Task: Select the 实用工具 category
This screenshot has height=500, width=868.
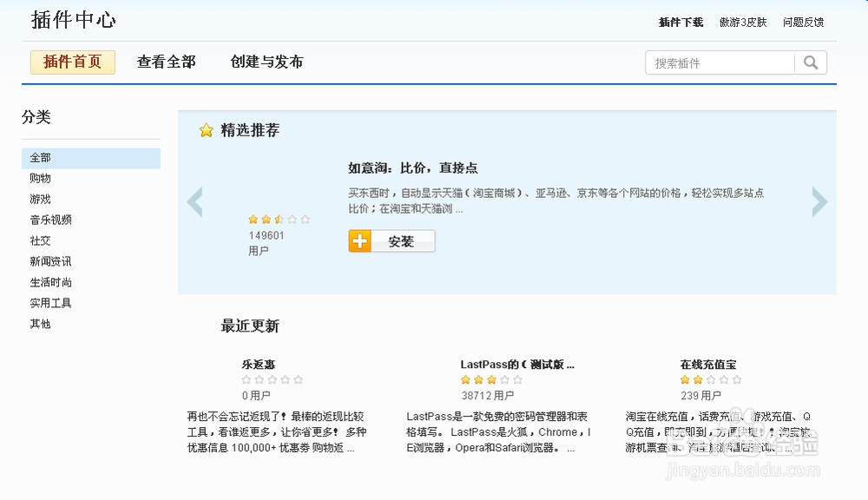Action: pos(51,303)
